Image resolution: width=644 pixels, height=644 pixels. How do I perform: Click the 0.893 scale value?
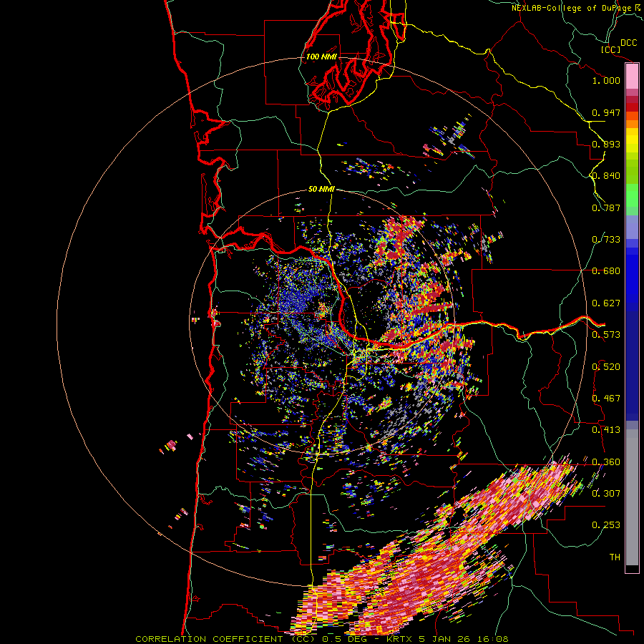click(x=606, y=144)
